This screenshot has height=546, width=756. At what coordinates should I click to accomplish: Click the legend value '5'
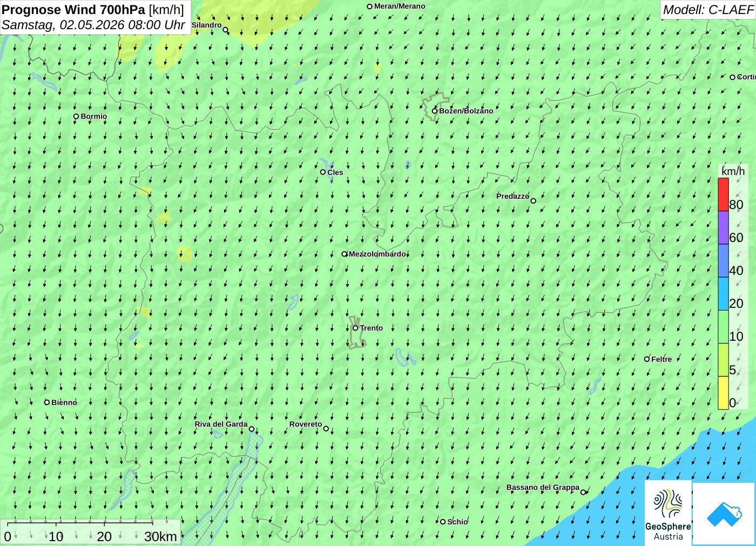(x=733, y=370)
